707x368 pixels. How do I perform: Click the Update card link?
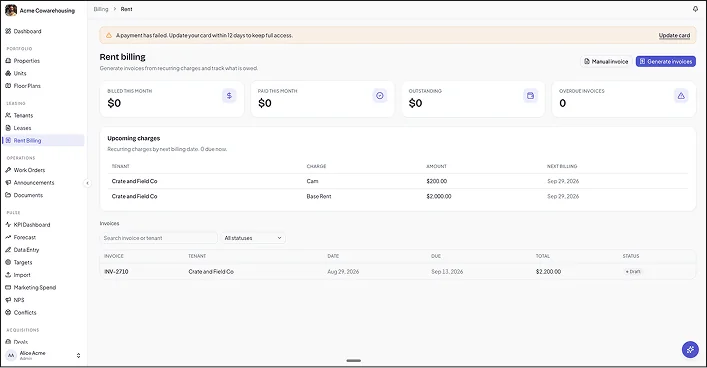pyautogui.click(x=674, y=35)
